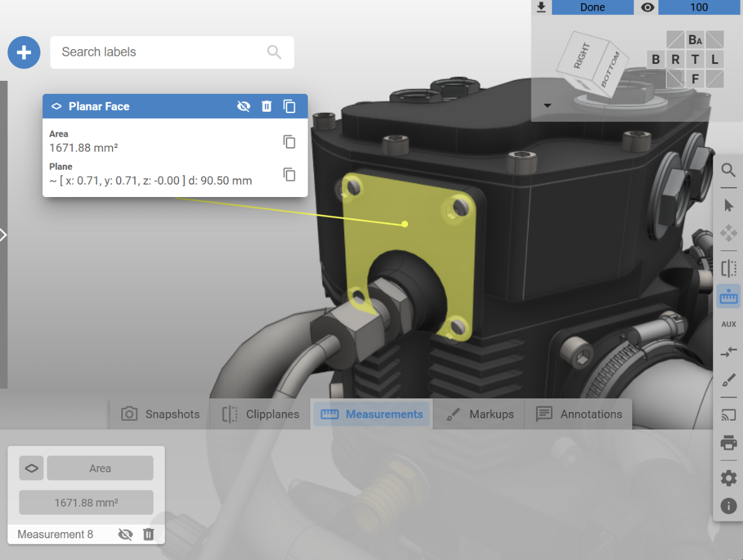Expand the view cube dropdown arrow
743x560 pixels.
point(547,106)
